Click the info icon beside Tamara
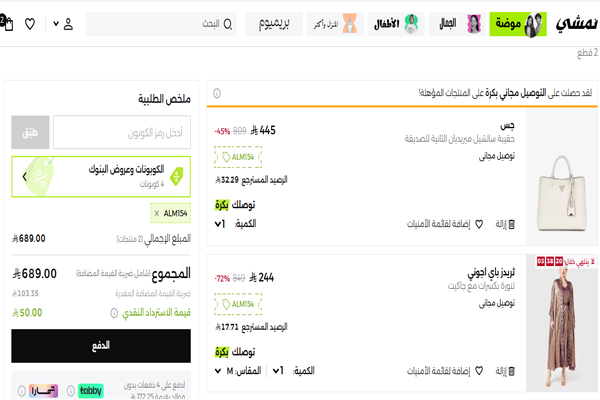600x400 pixels. (22, 391)
